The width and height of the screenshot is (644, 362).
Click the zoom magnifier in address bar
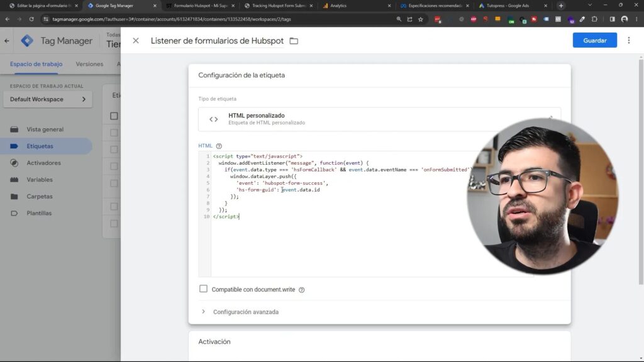pyautogui.click(x=399, y=19)
